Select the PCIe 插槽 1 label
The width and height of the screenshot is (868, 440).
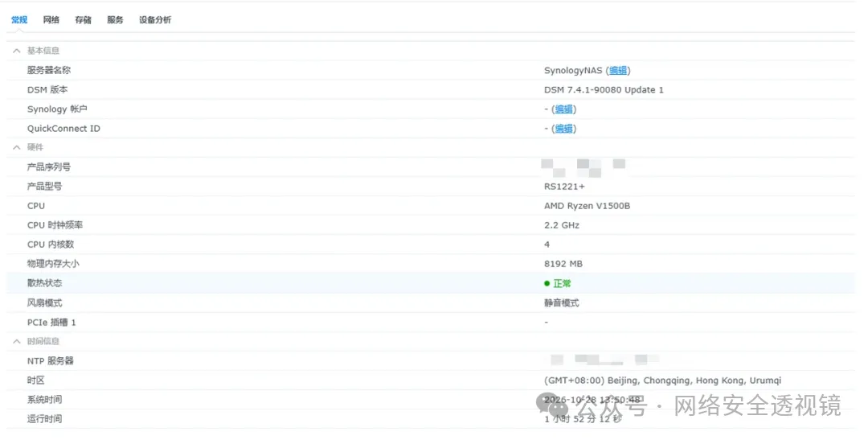coord(51,322)
